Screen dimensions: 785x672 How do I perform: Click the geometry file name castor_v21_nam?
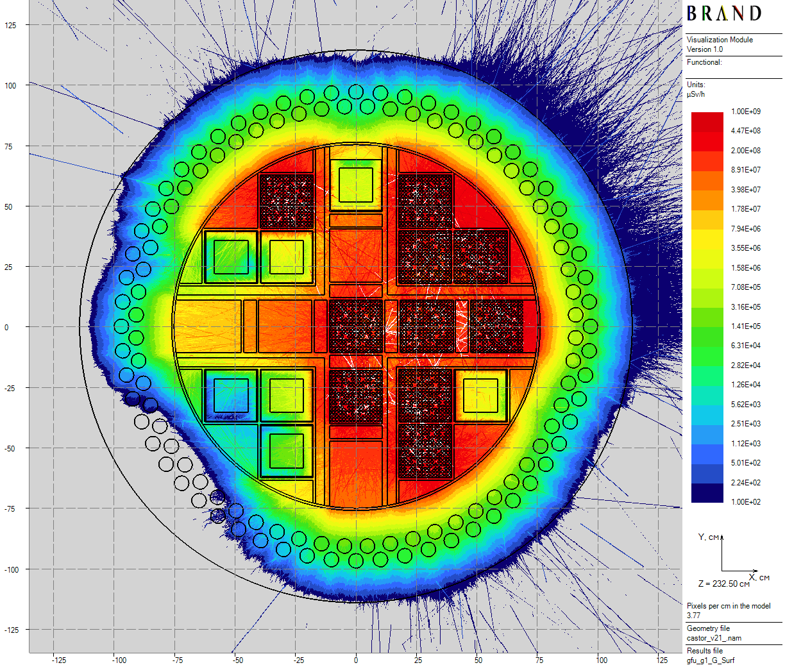[x=714, y=638]
